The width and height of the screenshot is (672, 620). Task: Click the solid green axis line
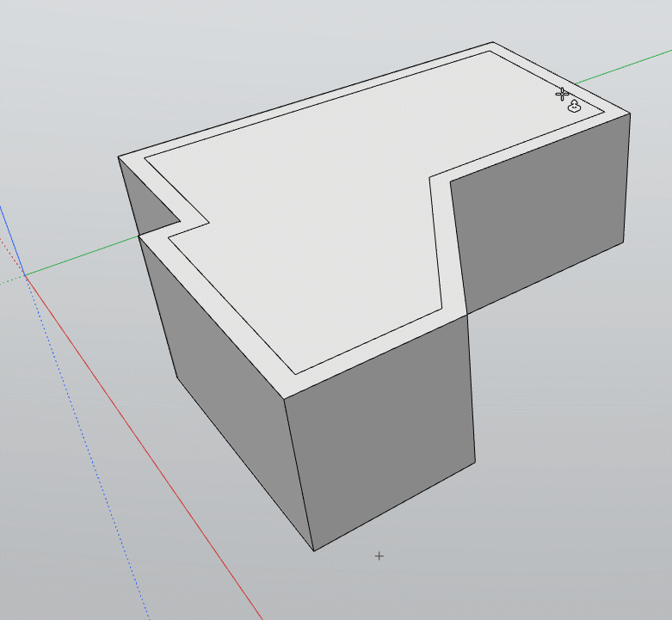[x=82, y=255]
